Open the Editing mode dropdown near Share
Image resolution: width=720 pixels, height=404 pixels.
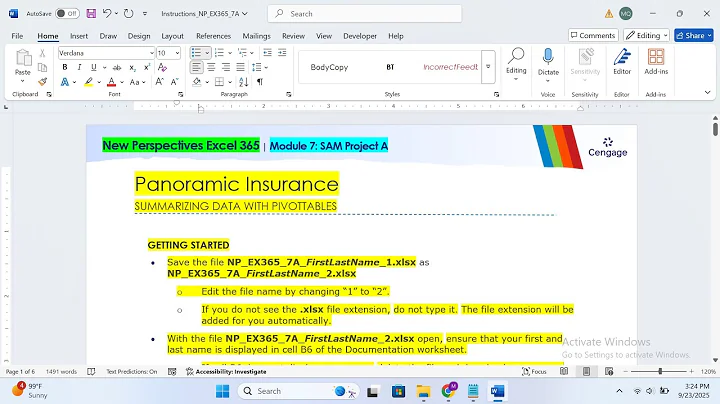click(647, 35)
